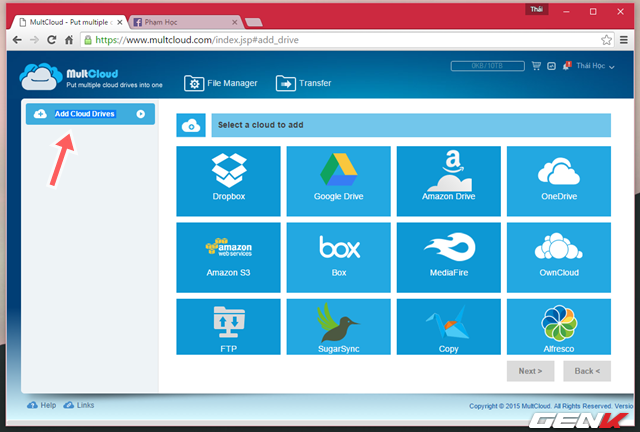Pick MediaFire from the cloud list
Image resolution: width=640 pixels, height=432 pixels.
pyautogui.click(x=450, y=257)
